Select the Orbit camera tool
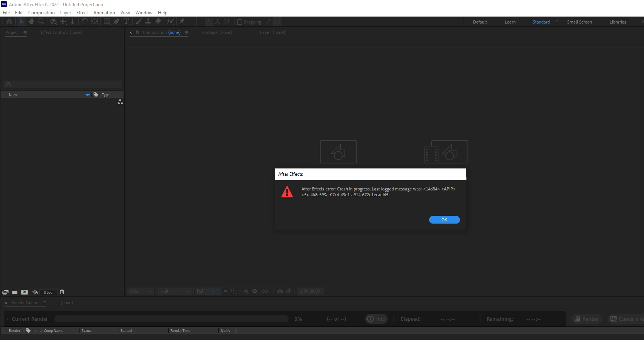644x340 pixels. [54, 22]
